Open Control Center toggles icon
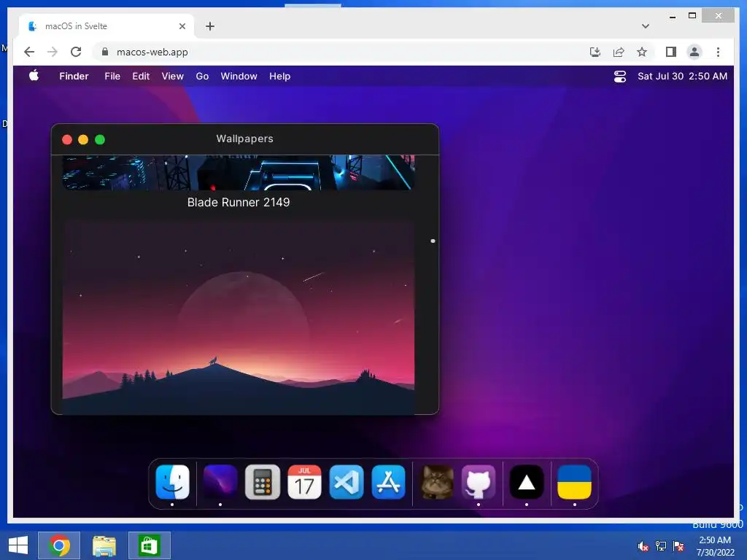The image size is (747, 560). (x=620, y=76)
